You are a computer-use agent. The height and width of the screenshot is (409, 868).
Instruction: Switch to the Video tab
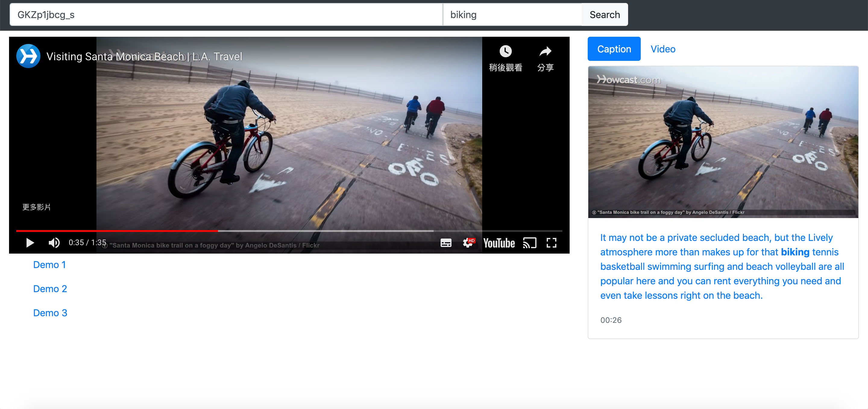click(x=662, y=49)
